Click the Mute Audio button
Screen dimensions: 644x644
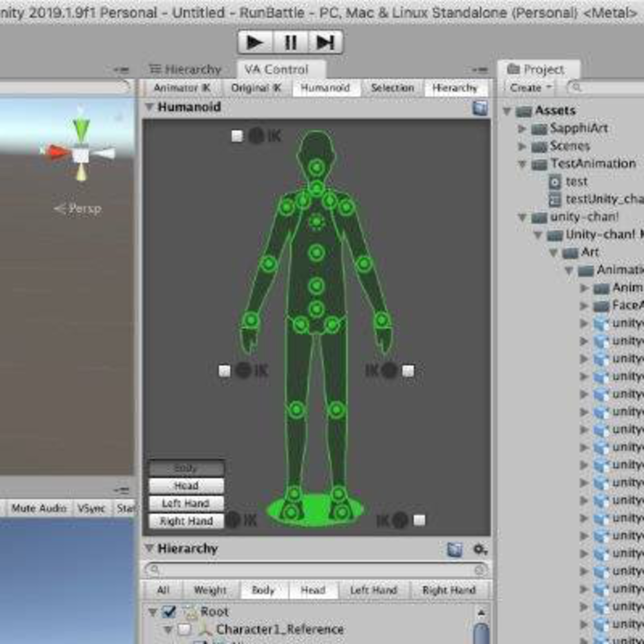pyautogui.click(x=39, y=509)
